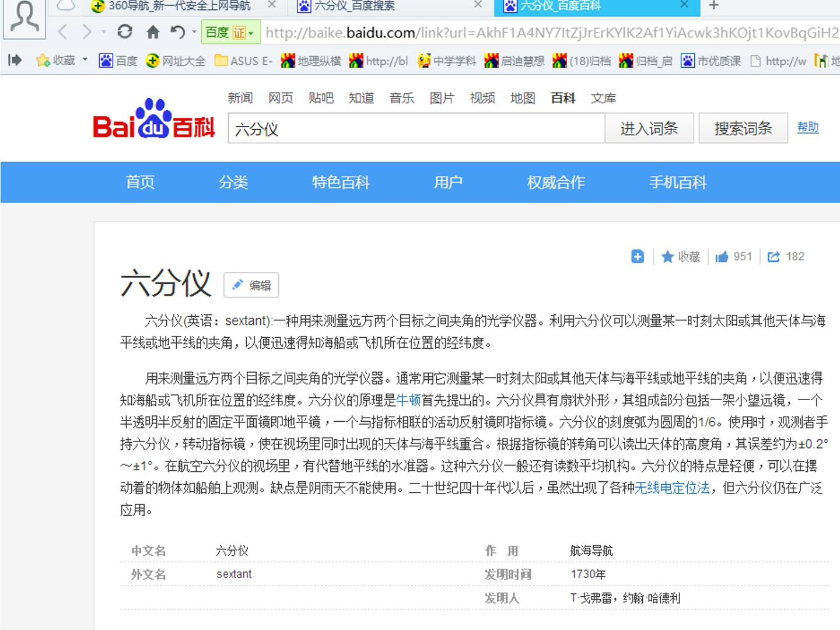The height and width of the screenshot is (630, 840).
Task: Close the 六分仪_百度百科 tab
Action: tap(685, 5)
